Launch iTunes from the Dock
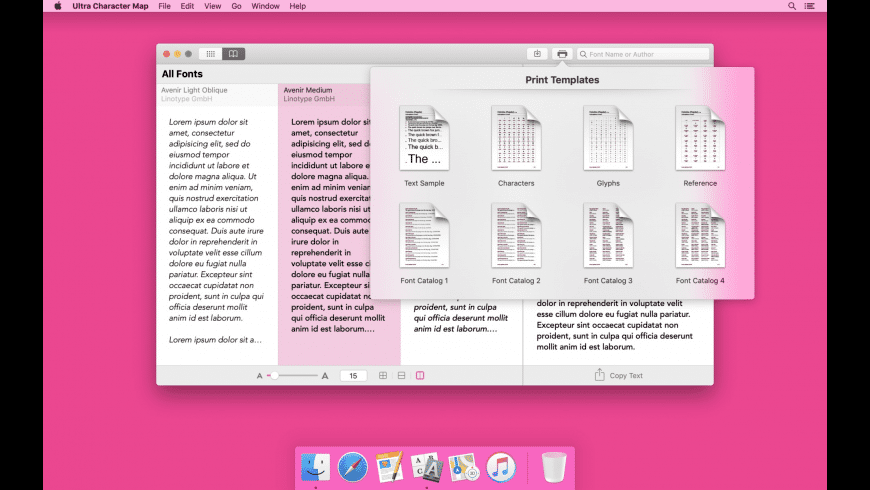The width and height of the screenshot is (870, 490). click(x=500, y=467)
